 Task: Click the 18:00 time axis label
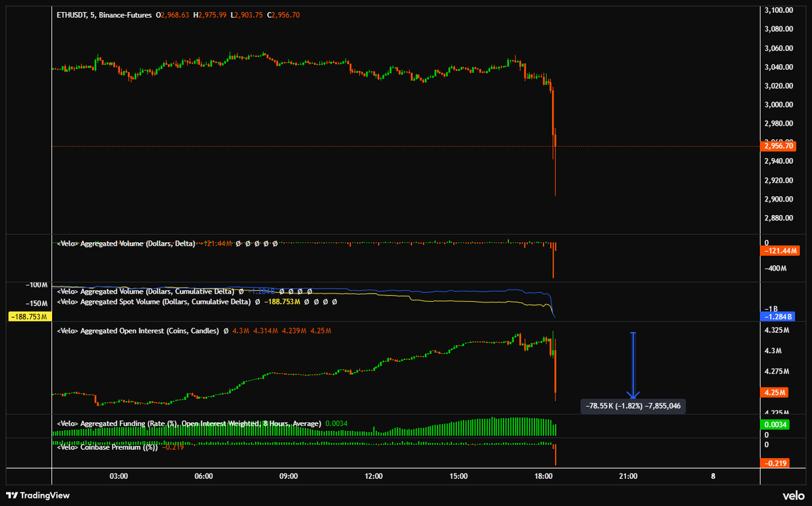(x=543, y=476)
